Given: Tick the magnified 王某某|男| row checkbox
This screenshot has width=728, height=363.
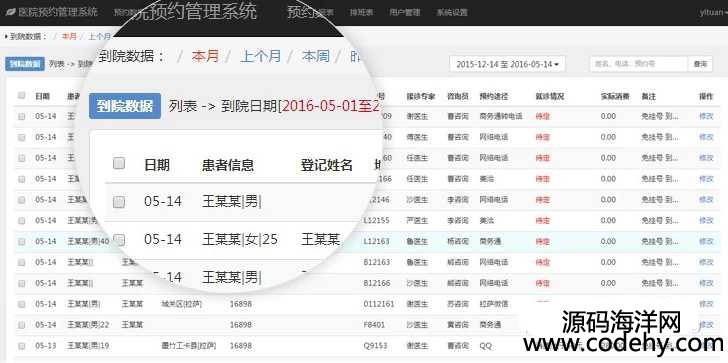Looking at the screenshot, I should point(119,201).
